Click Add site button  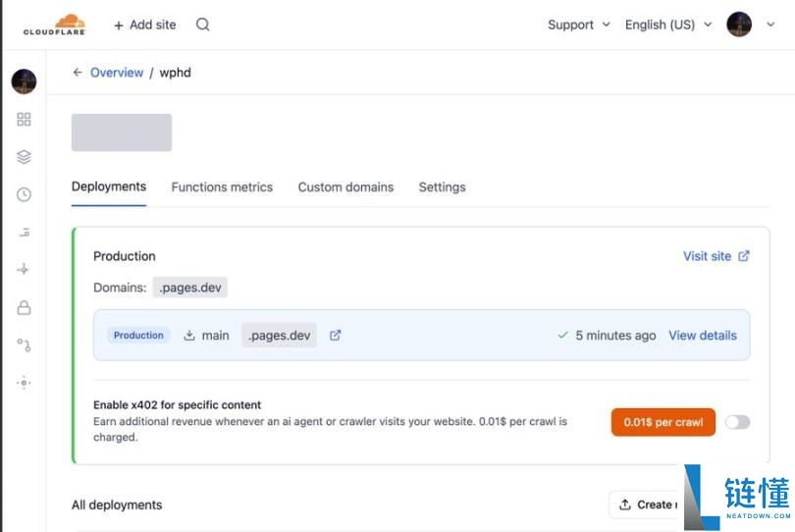[145, 25]
